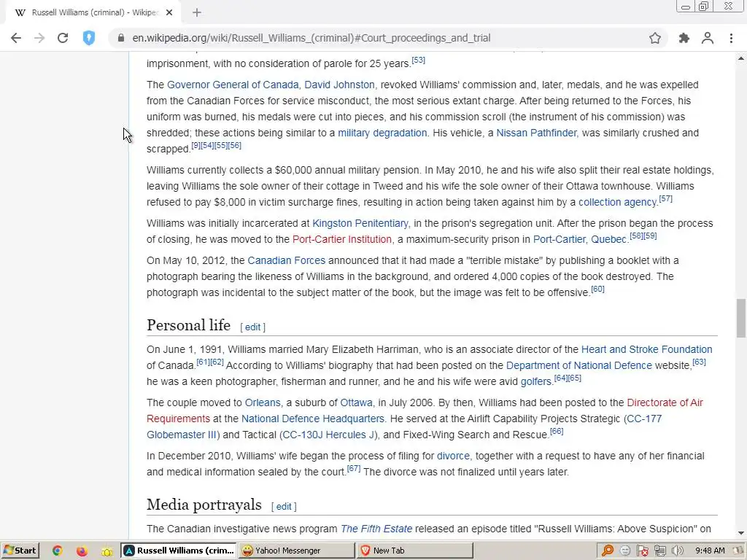Select the Russell Williams Wikipedia tab
The height and width of the screenshot is (560, 747).
pos(93,13)
